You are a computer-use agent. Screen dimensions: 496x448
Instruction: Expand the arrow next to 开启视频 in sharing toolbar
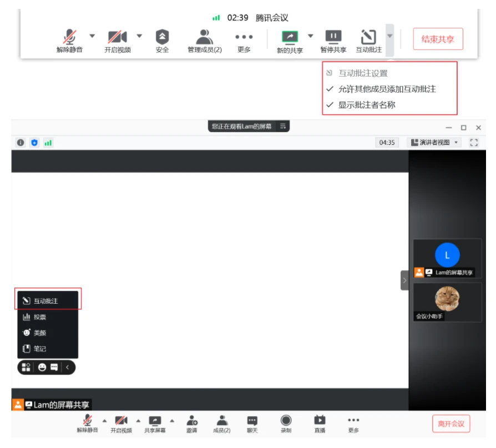click(x=139, y=36)
